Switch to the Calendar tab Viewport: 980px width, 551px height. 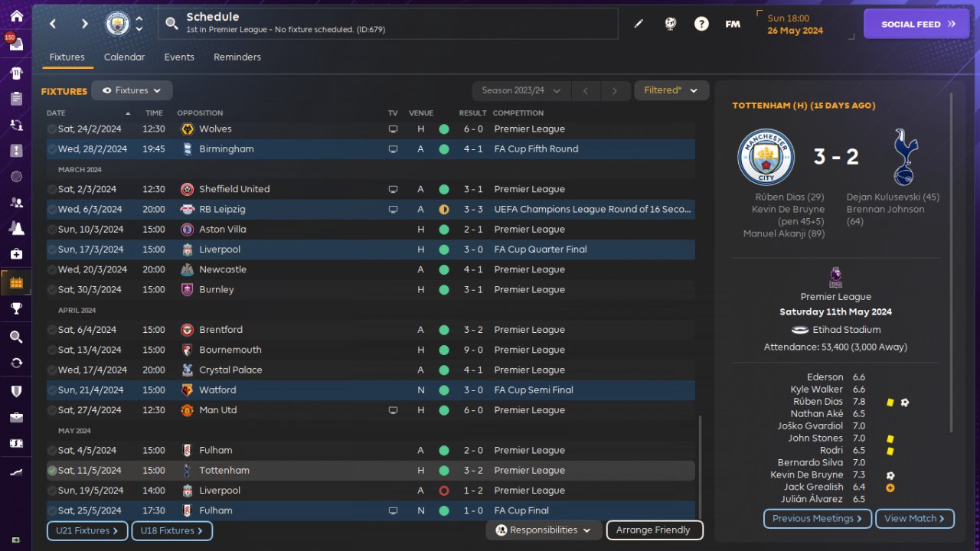coord(124,57)
